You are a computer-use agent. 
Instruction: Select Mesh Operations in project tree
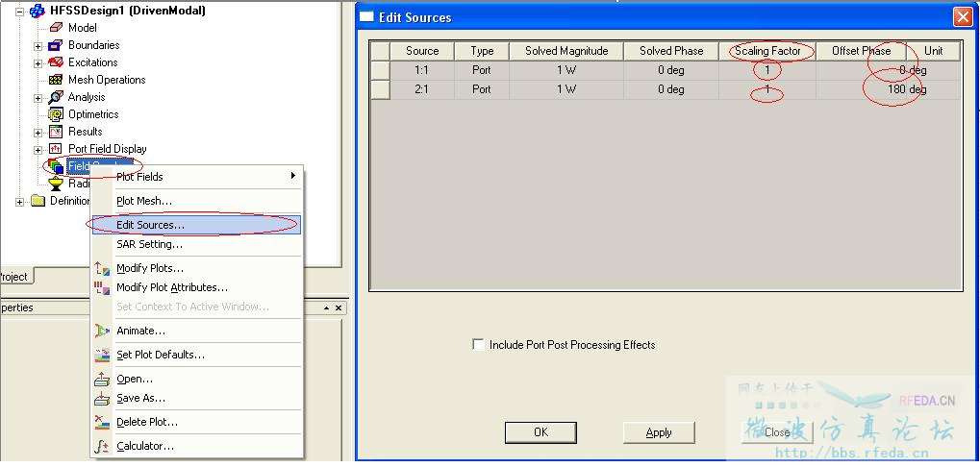[106, 80]
